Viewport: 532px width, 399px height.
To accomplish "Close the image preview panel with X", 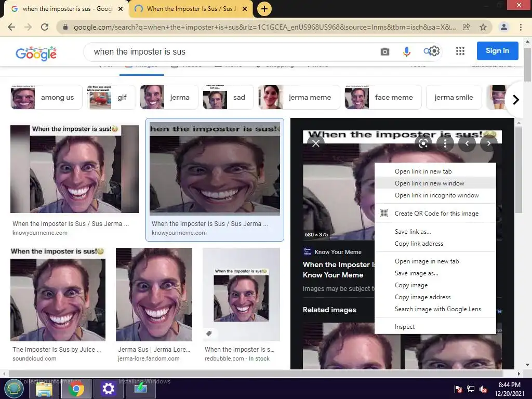I will [315, 143].
